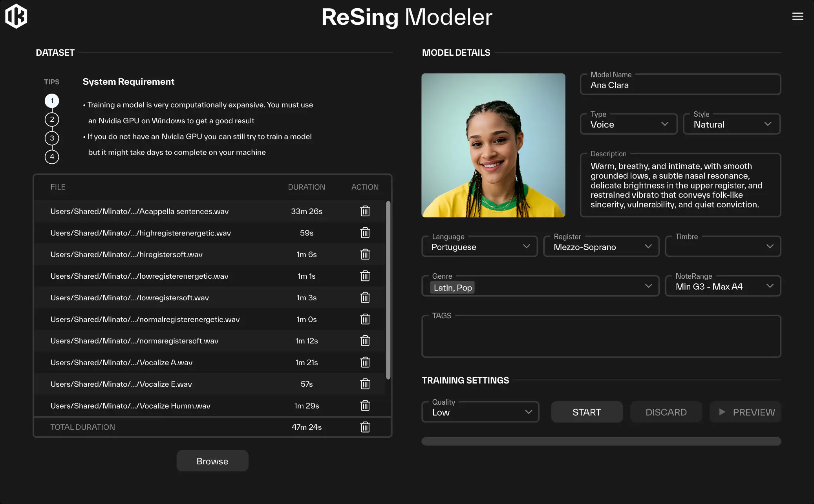Click the file list vertical scrollbar

388,290
